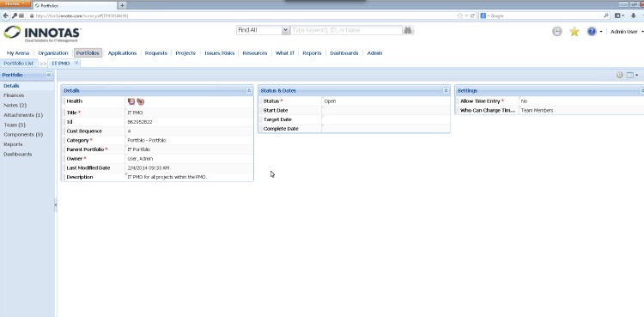Click the Status value Open
The width and height of the screenshot is (644, 317).
click(x=330, y=101)
